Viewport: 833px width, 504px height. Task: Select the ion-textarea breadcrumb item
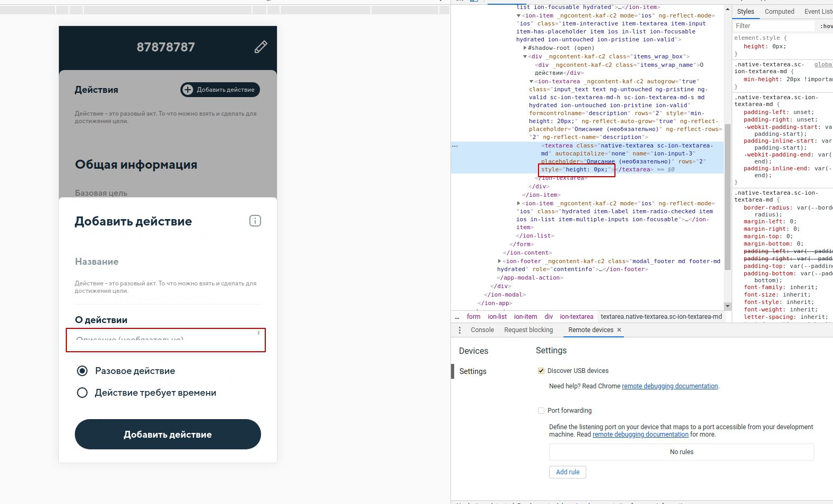[576, 317]
